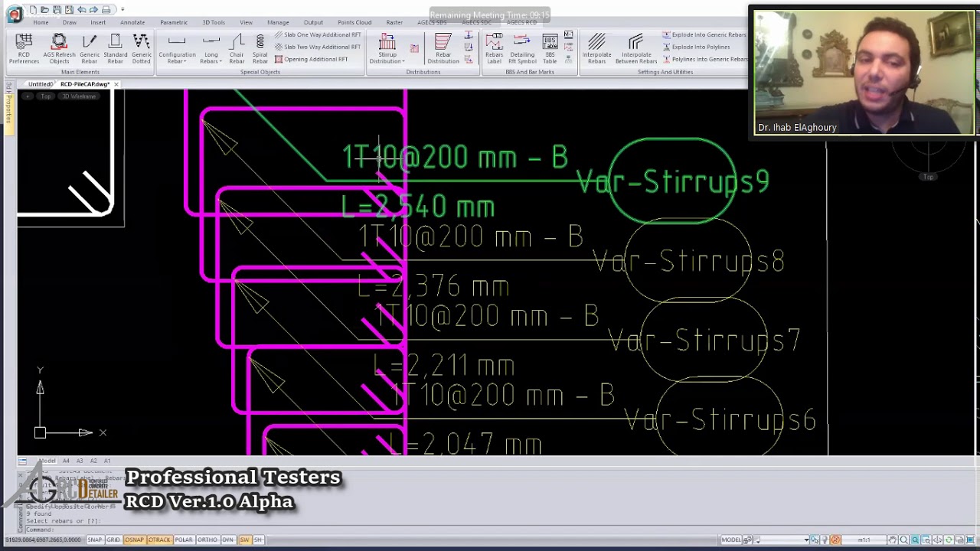This screenshot has height=551, width=980.
Task: Toggle SNAP mode in status bar
Action: [x=95, y=540]
